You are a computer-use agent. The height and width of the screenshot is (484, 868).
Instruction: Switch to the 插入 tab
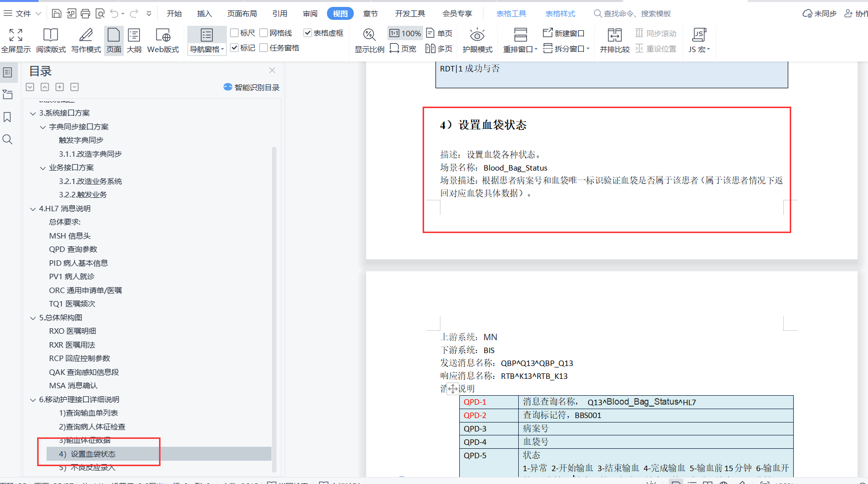pos(204,13)
